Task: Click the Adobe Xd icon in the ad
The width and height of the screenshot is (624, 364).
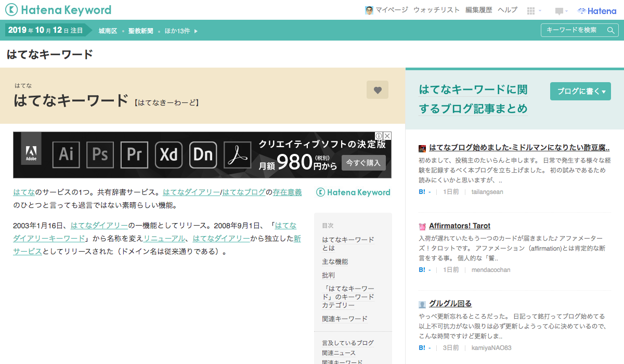Action: [168, 154]
